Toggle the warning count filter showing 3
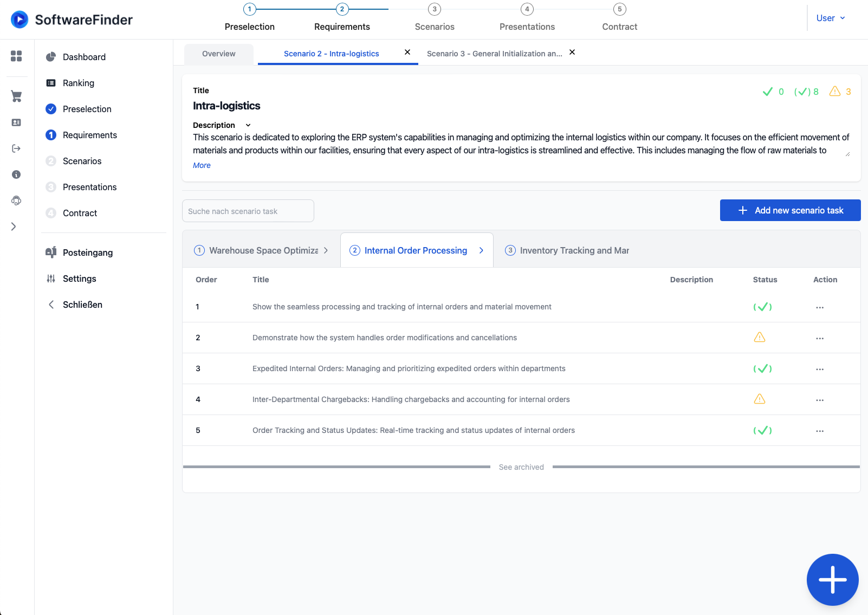The width and height of the screenshot is (868, 615). coord(840,92)
